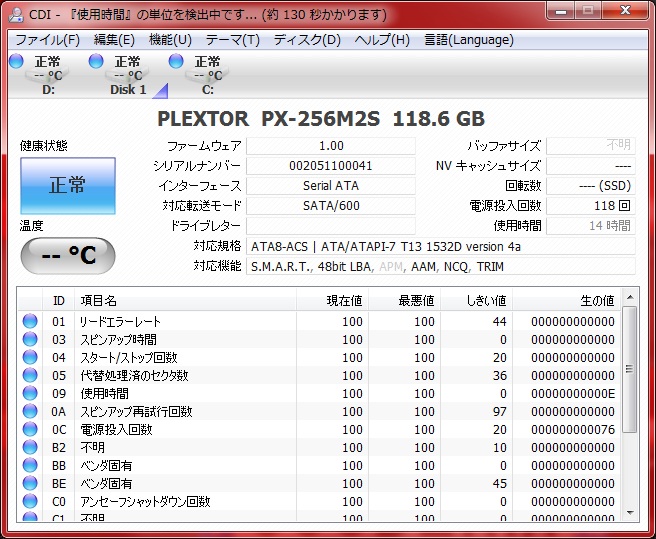The image size is (656, 539).
Task: Click status orb for attribute 05 代替処理済のセクタ数
Action: pos(30,376)
